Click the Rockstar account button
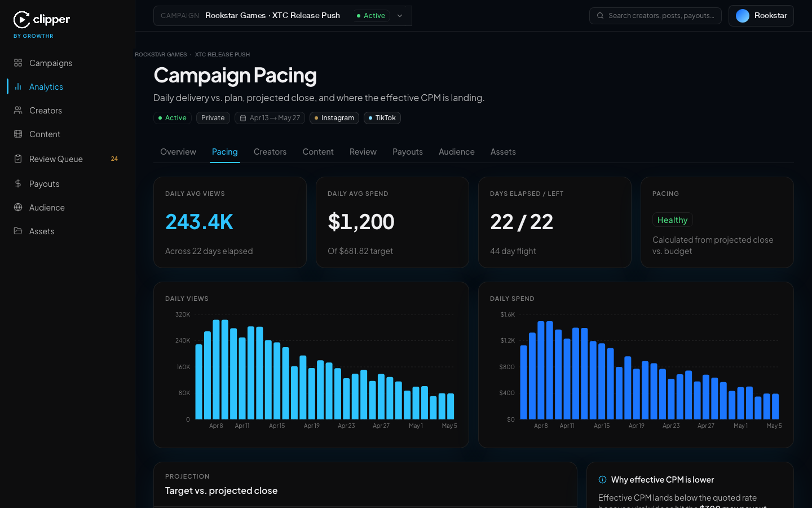The width and height of the screenshot is (812, 508). 761,16
